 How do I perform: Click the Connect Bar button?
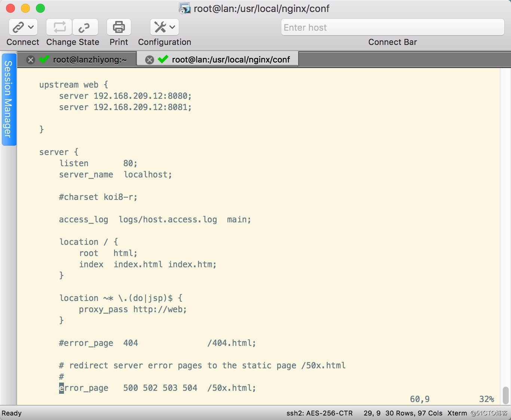(x=392, y=42)
